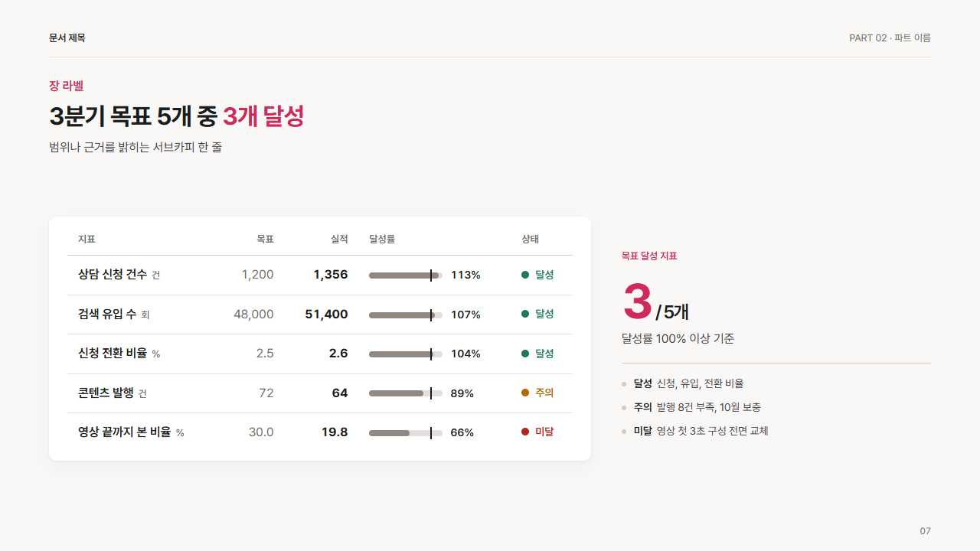Click the actual value 19.8
The height and width of the screenshot is (551, 980).
(x=335, y=432)
